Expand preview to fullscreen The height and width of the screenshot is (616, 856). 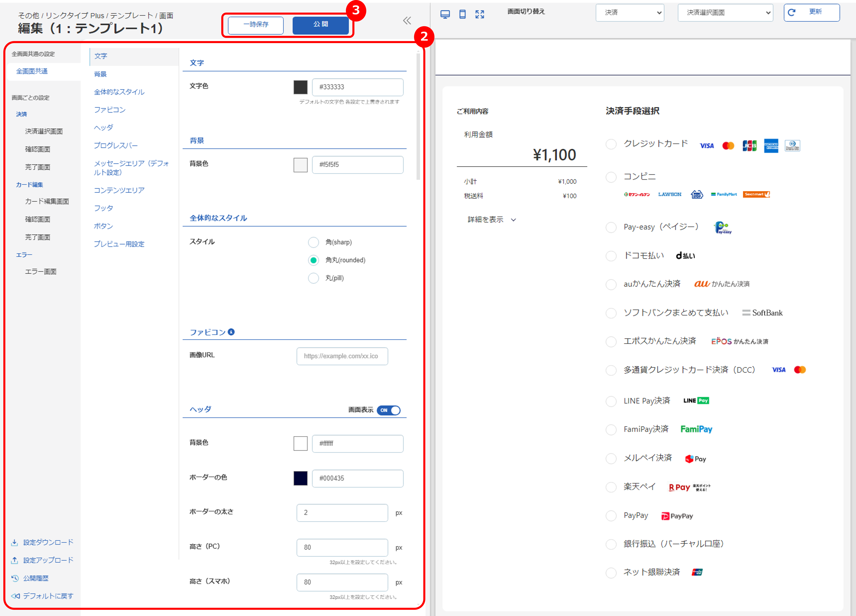coord(480,14)
